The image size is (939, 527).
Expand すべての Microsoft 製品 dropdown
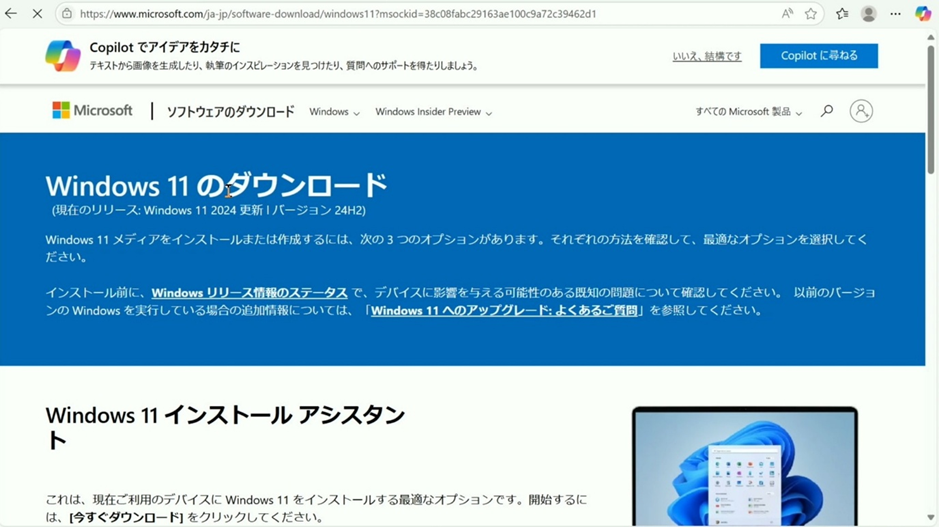click(748, 112)
